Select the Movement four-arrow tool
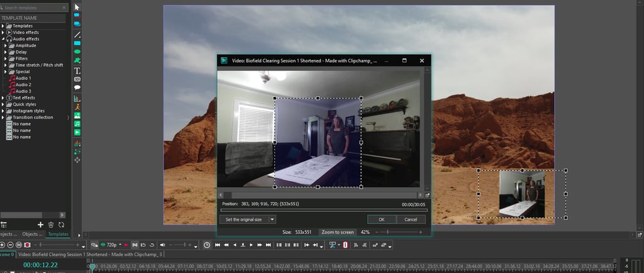644x273 pixels. 77,160
